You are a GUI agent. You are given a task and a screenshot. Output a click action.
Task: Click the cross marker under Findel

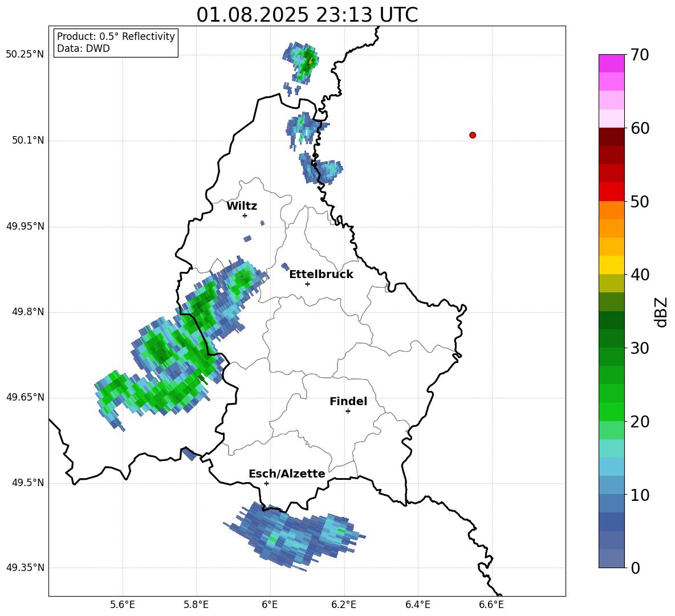pos(348,411)
